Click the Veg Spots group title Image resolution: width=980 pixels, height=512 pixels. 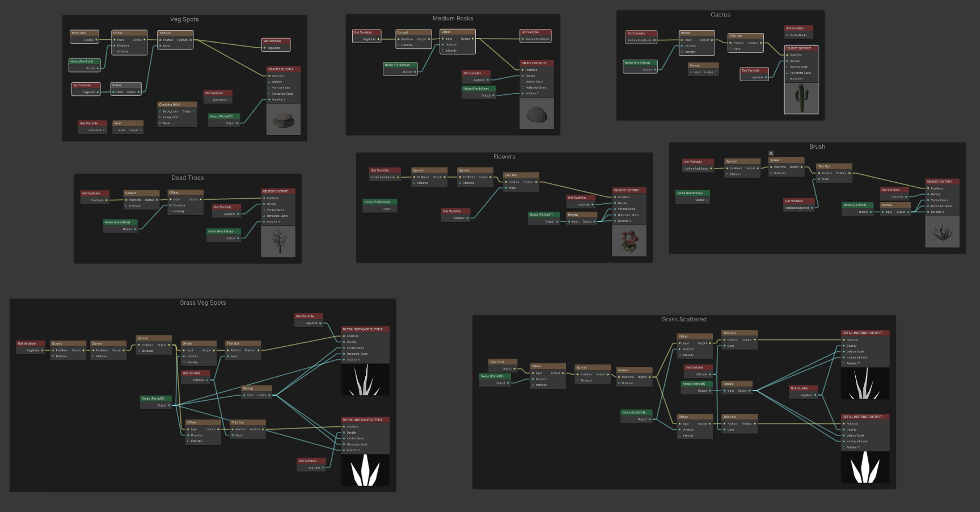pos(184,19)
